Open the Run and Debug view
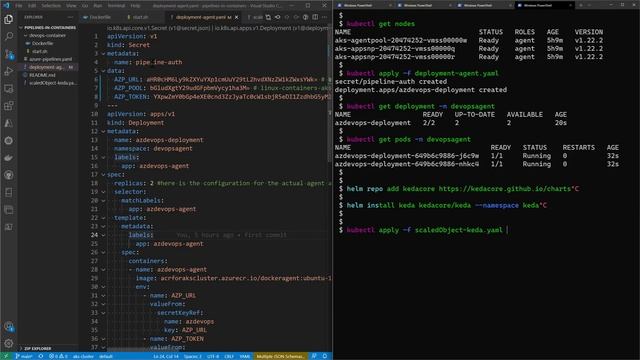Viewport: 640px width, 360px height. [9, 71]
